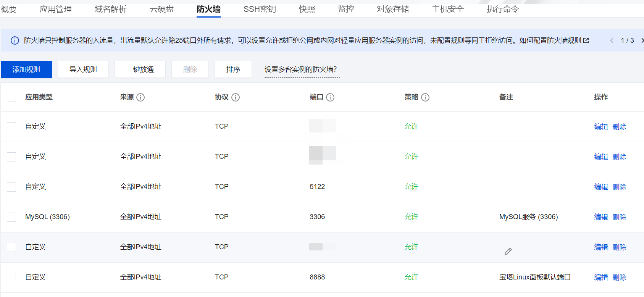Click the info icon beside 来源 column header
The width and height of the screenshot is (644, 297).
(x=140, y=97)
